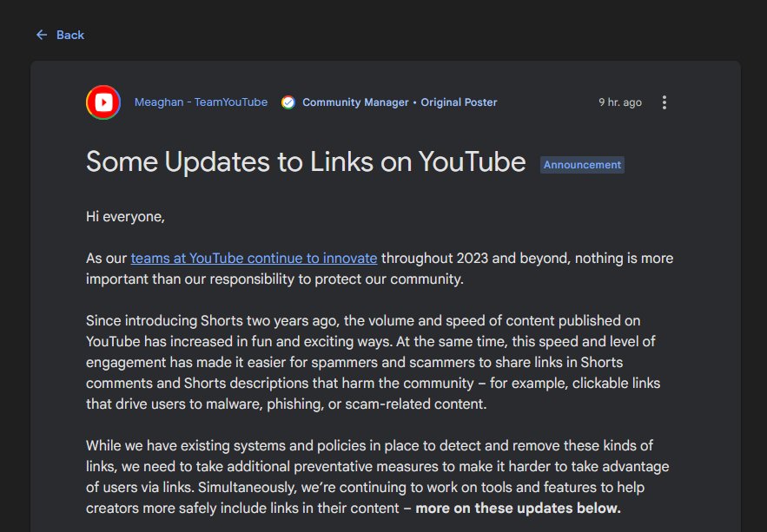Click the Hi everyone greeting line
The width and height of the screenshot is (767, 532).
click(125, 217)
